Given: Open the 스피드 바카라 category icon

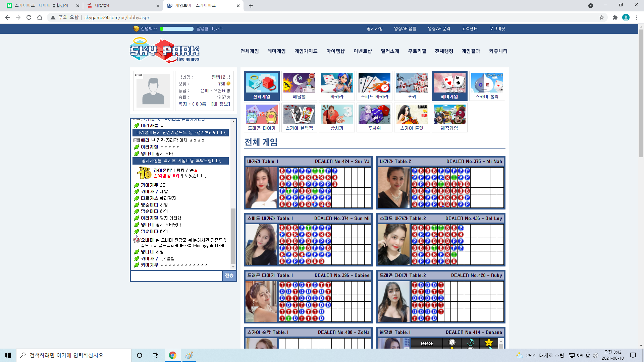Looking at the screenshot, I should click(x=374, y=86).
